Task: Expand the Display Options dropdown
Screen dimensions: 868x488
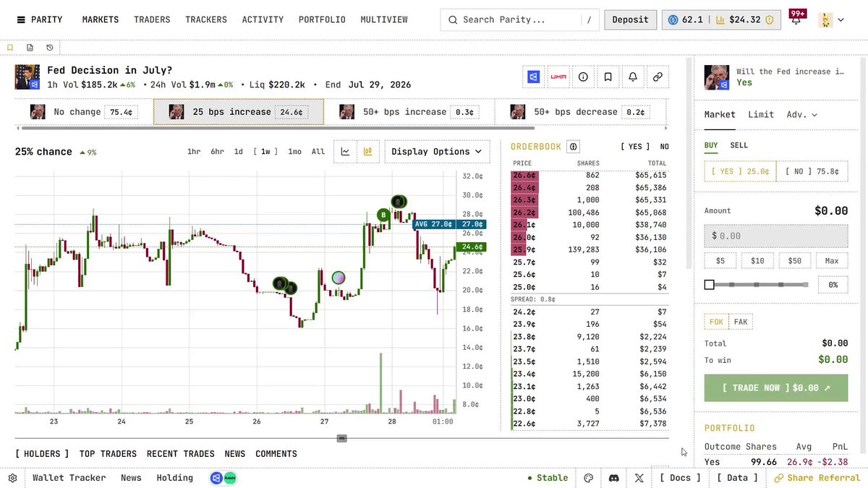Action: pos(437,152)
